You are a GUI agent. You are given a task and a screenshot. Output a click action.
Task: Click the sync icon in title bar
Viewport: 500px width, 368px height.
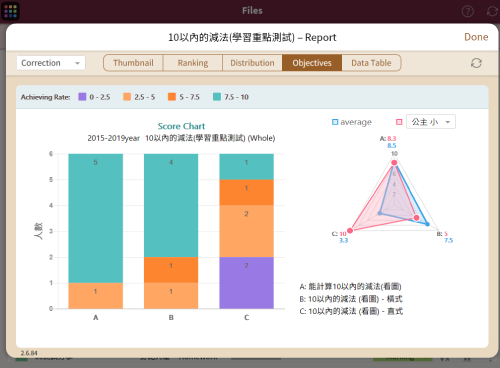point(492,11)
